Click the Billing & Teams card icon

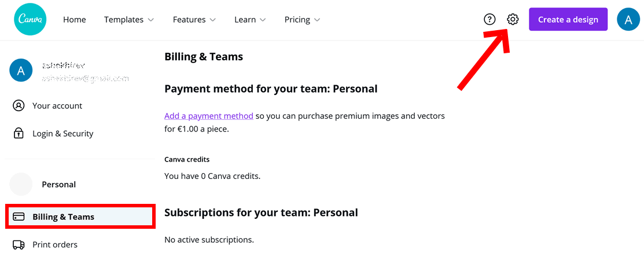pyautogui.click(x=19, y=217)
